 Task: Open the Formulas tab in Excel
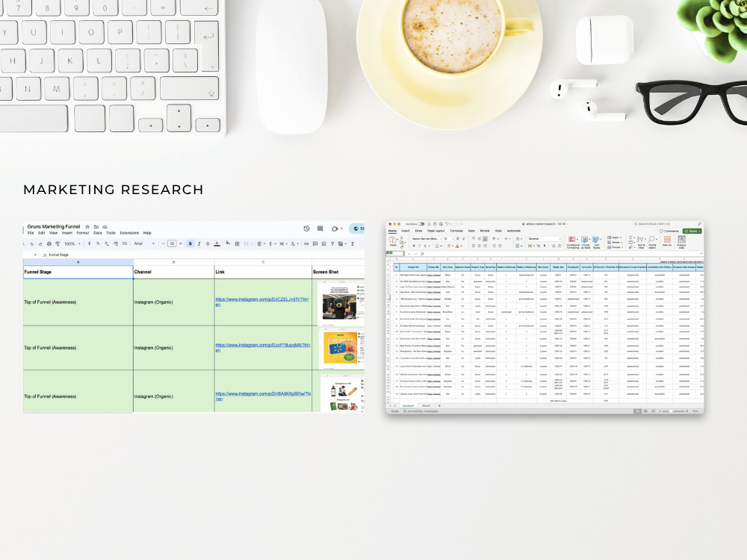(456, 231)
